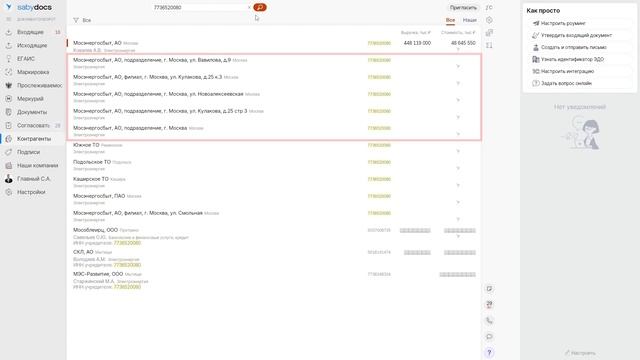Viewport: 640px width, 360px height.
Task: Open the Мособлеирц, ООО row
Action: pos(274,236)
